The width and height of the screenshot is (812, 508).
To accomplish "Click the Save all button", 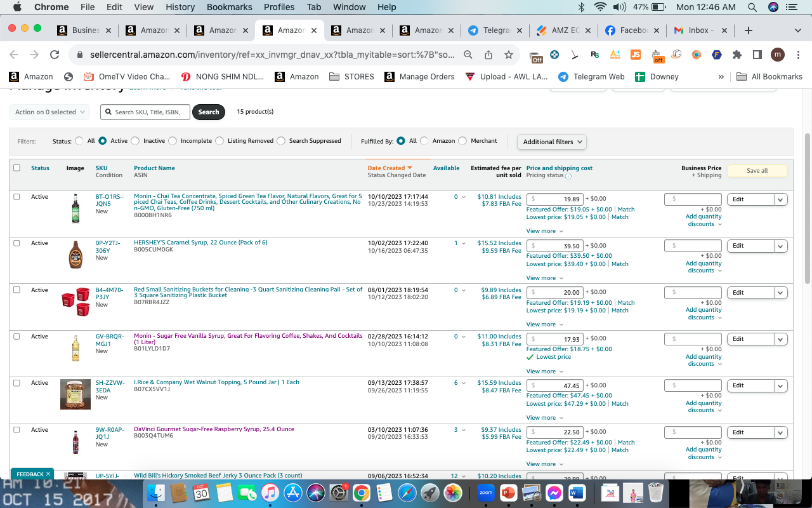I will tap(757, 171).
